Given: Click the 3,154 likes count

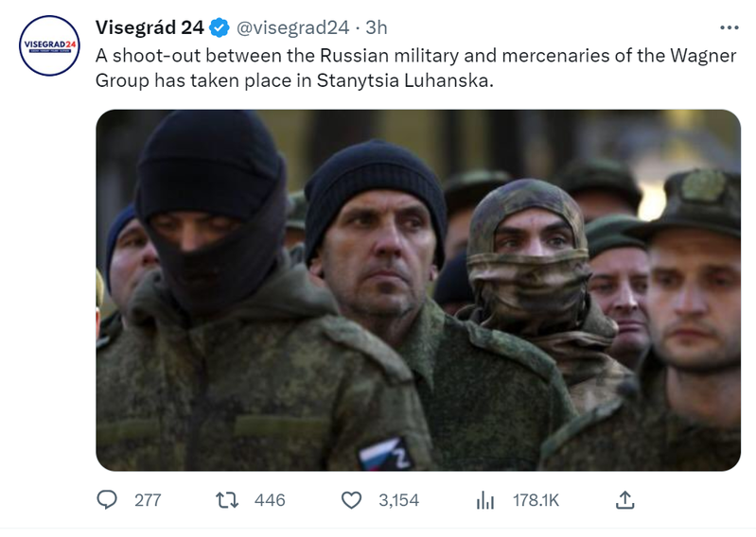Looking at the screenshot, I should [398, 500].
